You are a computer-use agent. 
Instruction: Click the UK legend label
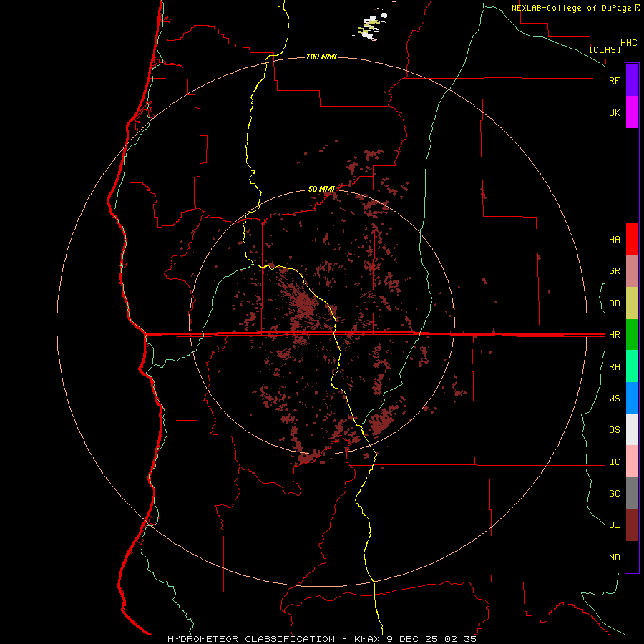[x=614, y=112]
